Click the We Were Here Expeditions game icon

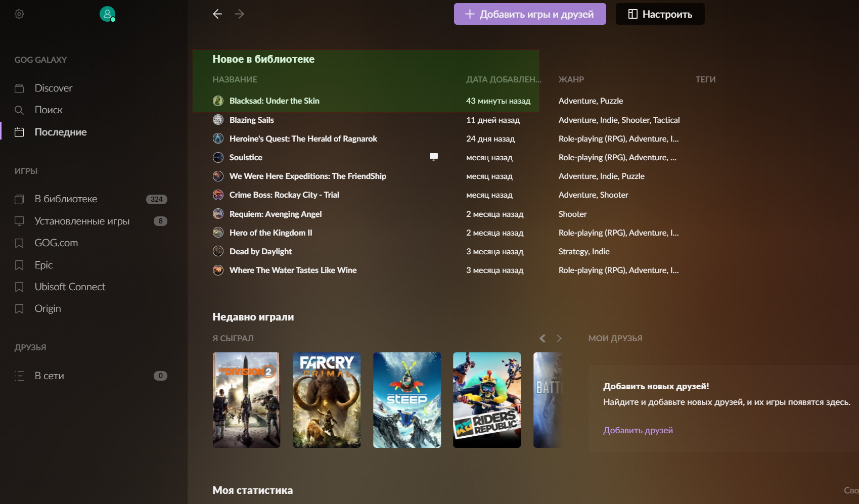218,176
